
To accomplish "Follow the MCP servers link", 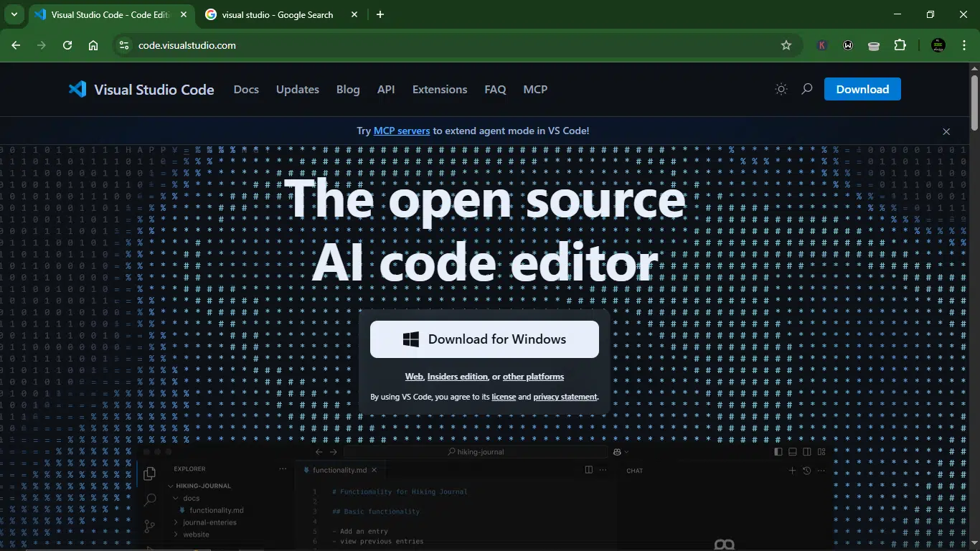I will coord(402,131).
